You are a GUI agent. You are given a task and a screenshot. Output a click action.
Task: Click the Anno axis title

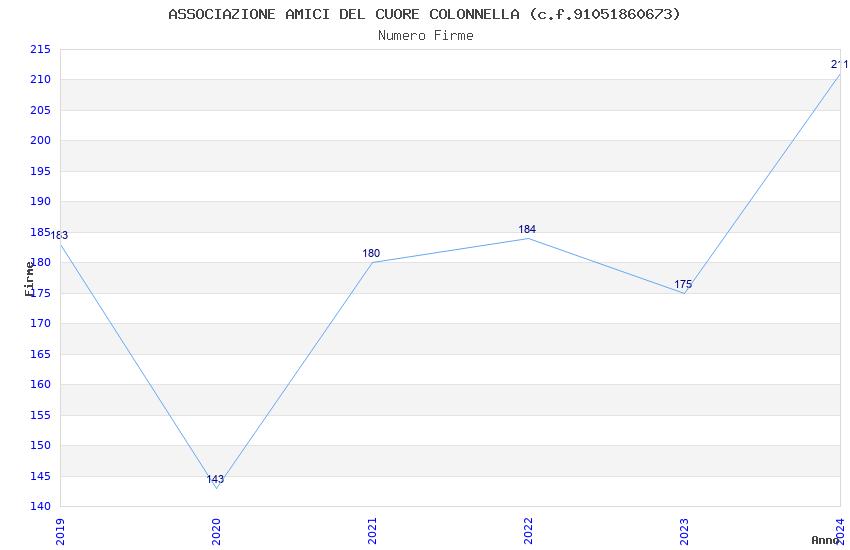coord(825,540)
